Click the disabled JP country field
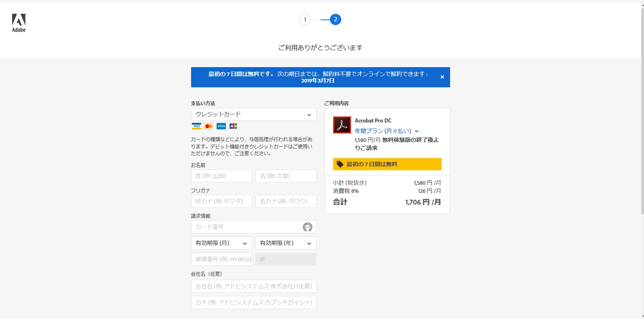The image size is (644, 319). point(286,259)
